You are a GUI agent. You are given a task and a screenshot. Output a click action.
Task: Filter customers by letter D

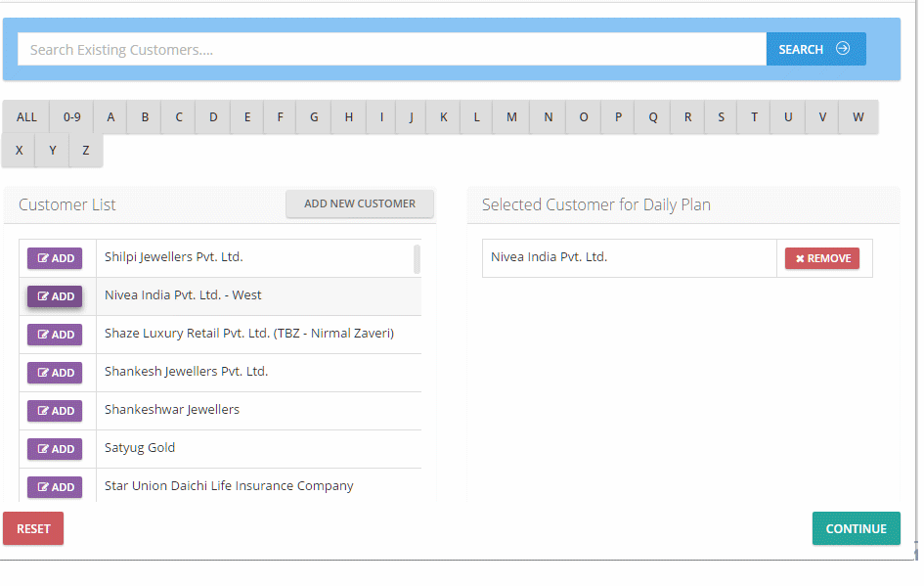(213, 116)
